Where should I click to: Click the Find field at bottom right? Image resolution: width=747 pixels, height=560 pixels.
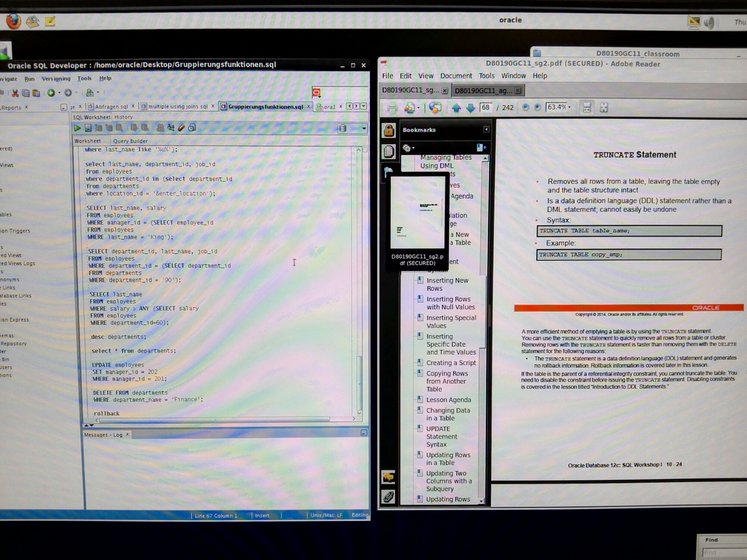[x=724, y=553]
